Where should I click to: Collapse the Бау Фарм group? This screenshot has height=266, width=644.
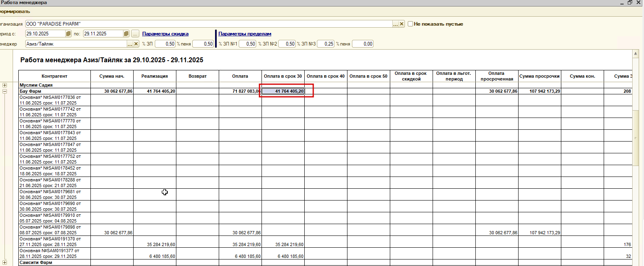5,92
